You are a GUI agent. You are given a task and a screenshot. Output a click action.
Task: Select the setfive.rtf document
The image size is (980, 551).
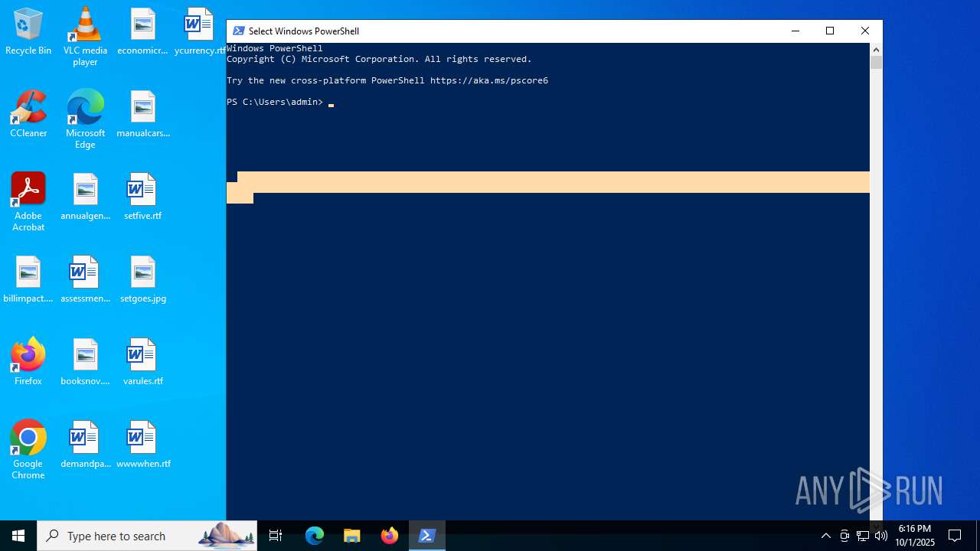coord(142,197)
